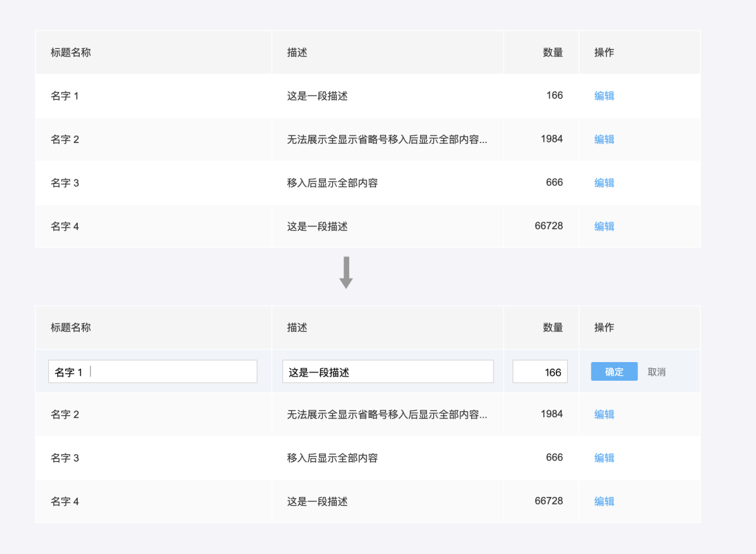Click the 取消 cancel link

(656, 372)
